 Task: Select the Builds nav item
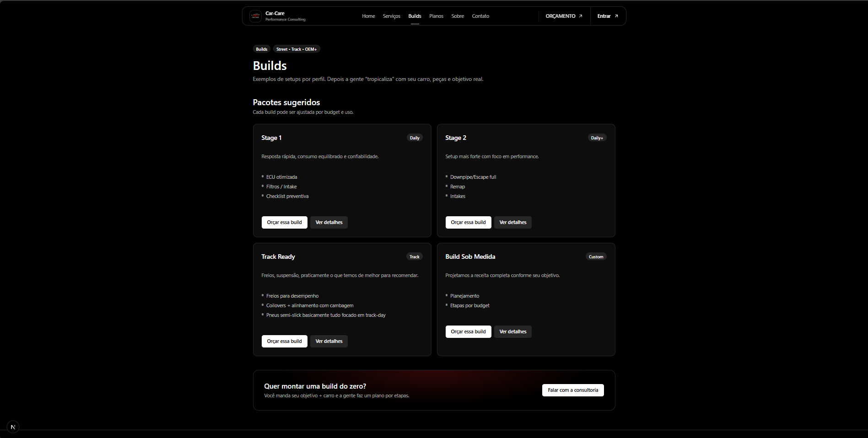415,16
